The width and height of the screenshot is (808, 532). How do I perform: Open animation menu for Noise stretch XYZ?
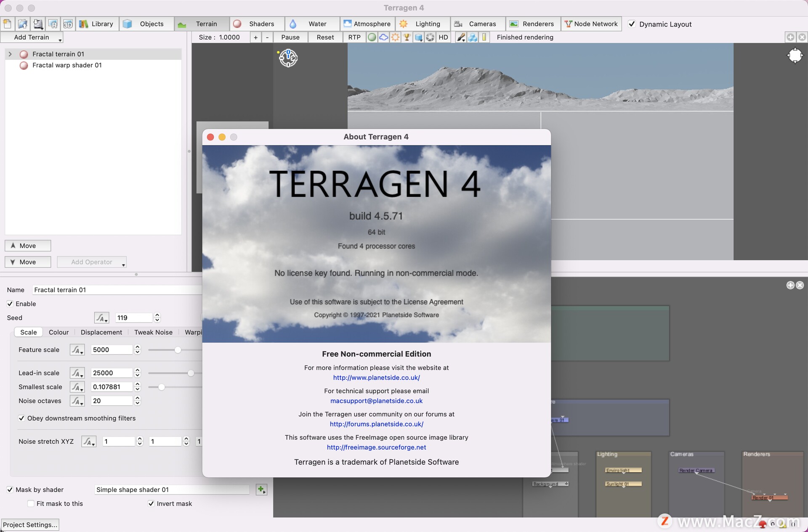click(89, 442)
